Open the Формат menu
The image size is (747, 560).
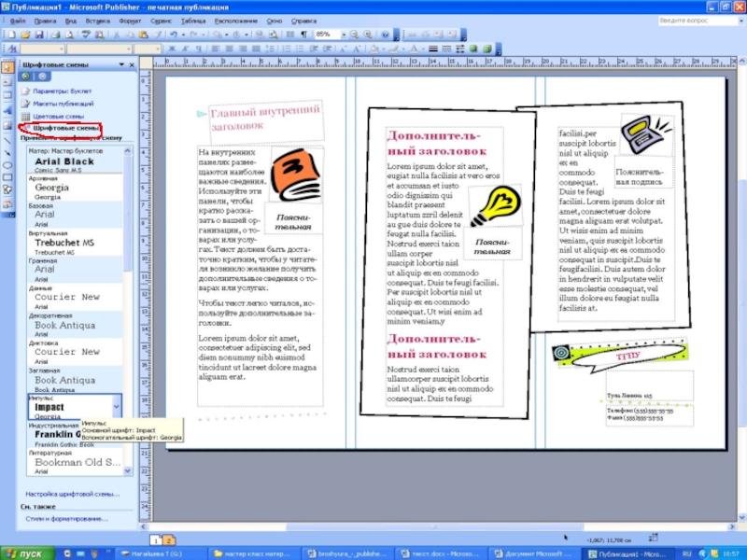pos(129,20)
